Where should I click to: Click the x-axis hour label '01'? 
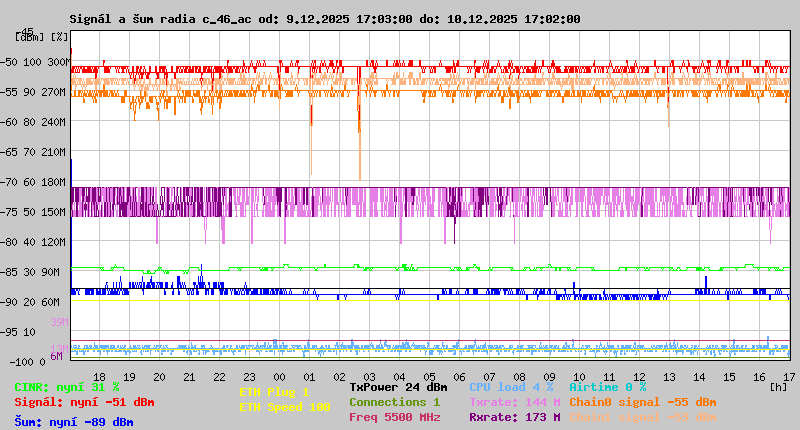(309, 377)
